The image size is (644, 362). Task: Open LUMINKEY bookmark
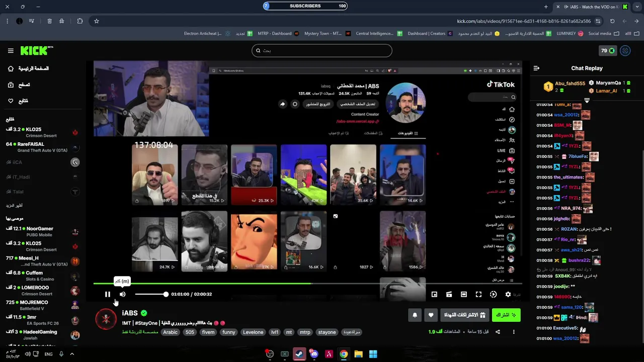tap(570, 34)
